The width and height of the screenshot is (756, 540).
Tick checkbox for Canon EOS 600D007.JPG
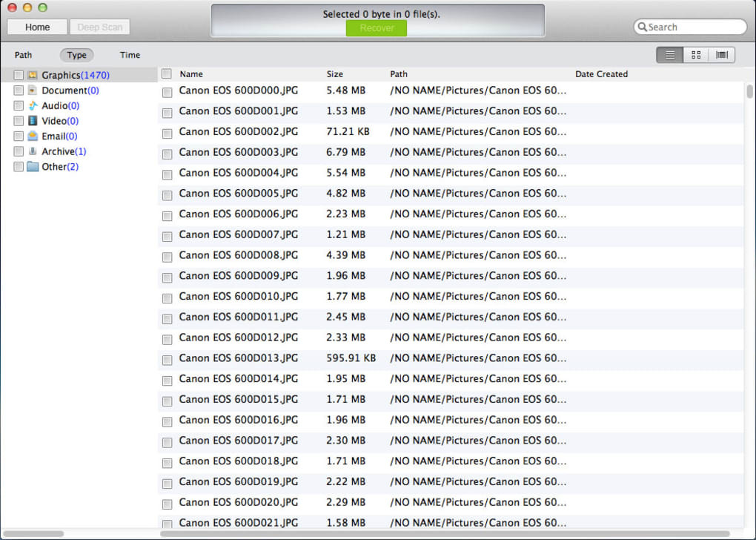point(167,237)
